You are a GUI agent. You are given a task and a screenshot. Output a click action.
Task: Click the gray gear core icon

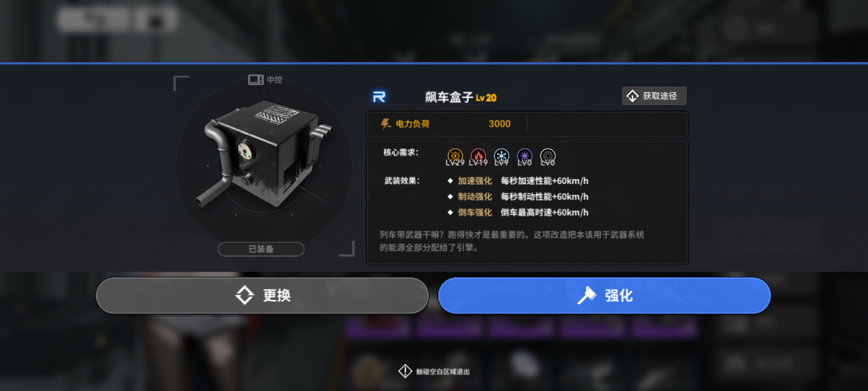click(x=548, y=156)
